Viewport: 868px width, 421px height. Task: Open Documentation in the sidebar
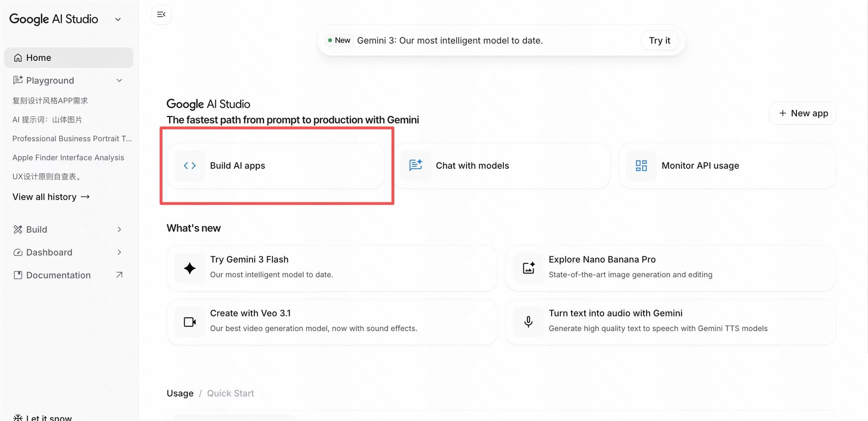point(59,275)
